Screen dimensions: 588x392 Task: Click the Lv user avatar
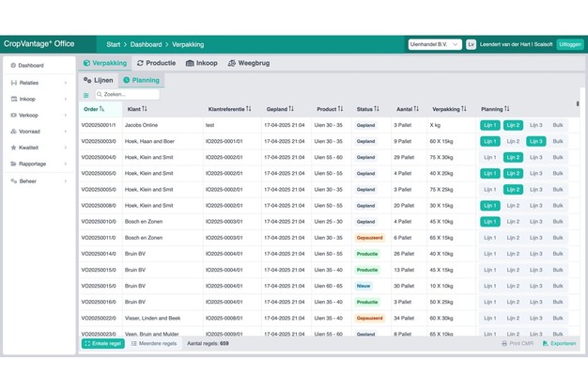tap(472, 44)
